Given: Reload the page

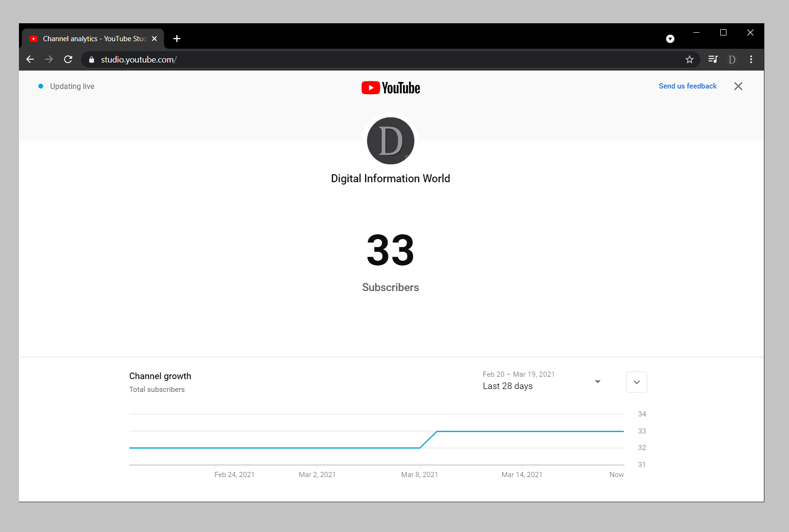Looking at the screenshot, I should point(68,59).
